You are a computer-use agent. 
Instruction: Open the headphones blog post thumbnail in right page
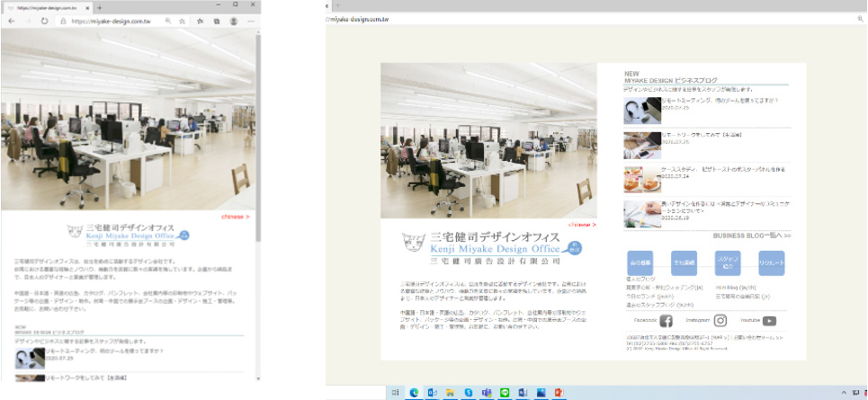coord(642,110)
